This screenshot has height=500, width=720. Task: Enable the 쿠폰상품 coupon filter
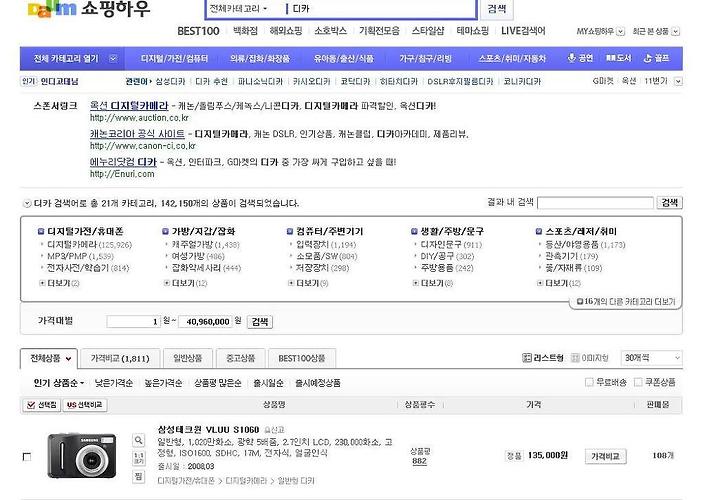click(638, 382)
